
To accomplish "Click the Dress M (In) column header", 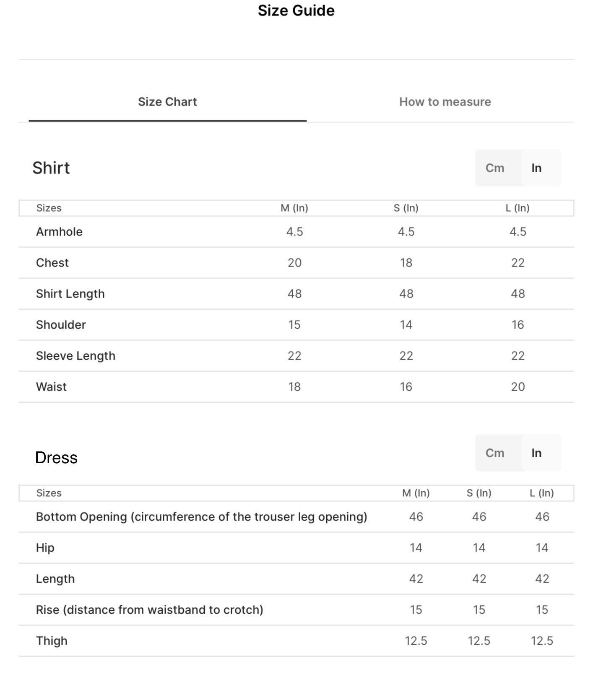I will coord(416,493).
